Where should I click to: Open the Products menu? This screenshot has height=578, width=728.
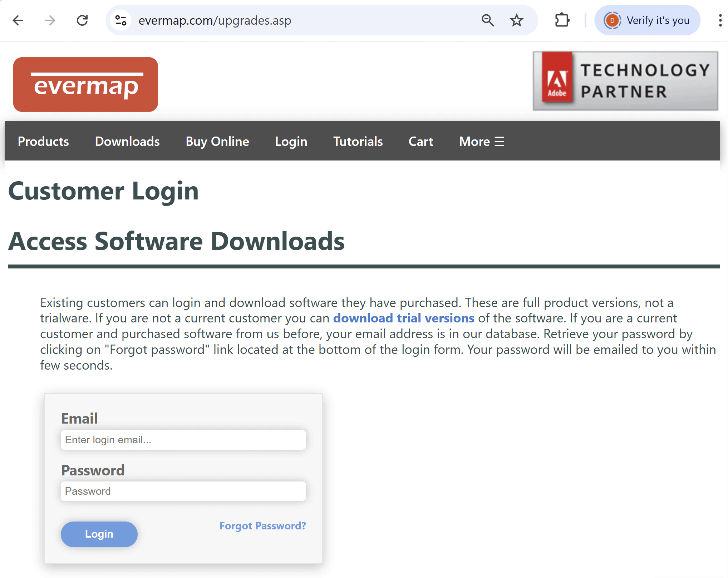[x=43, y=141]
